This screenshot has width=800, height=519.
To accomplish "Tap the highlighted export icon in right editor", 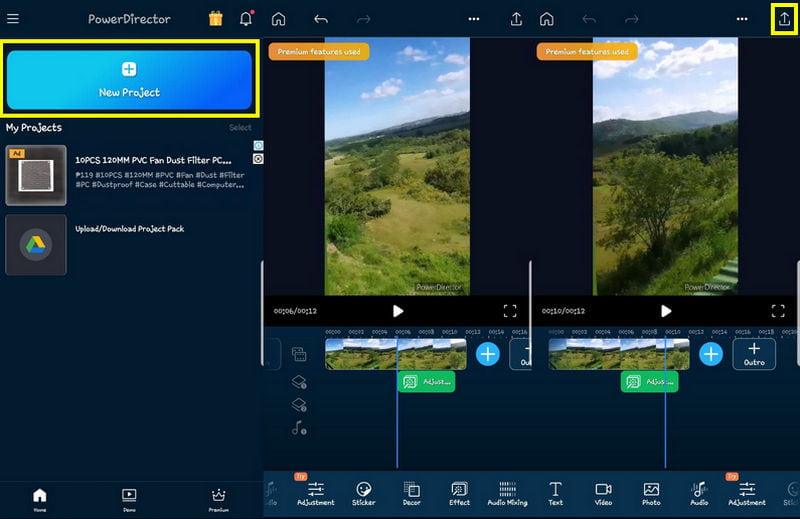I will (x=784, y=19).
